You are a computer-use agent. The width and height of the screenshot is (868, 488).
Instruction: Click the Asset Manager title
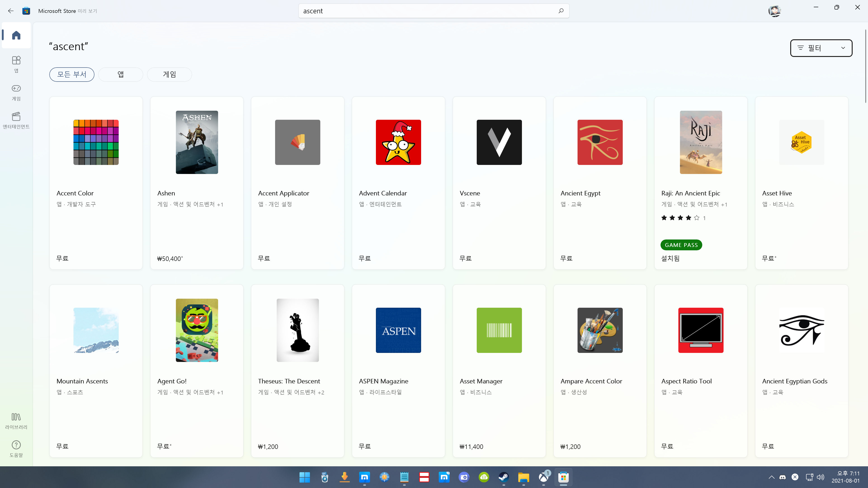pos(481,381)
